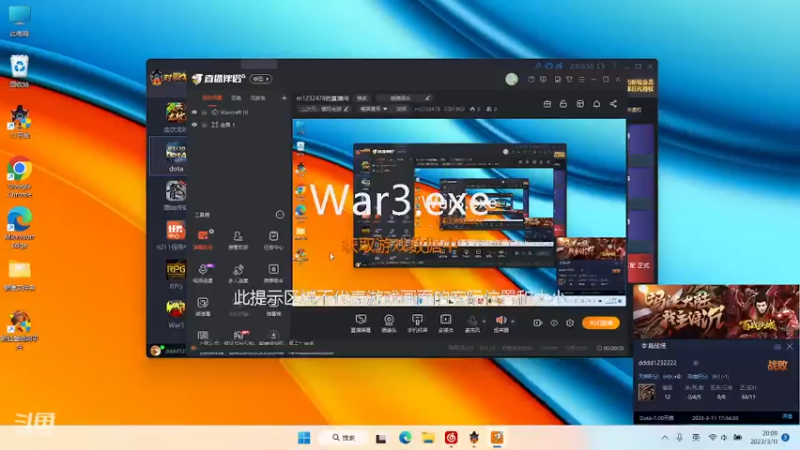Open File Explorer from taskbar

click(428, 438)
